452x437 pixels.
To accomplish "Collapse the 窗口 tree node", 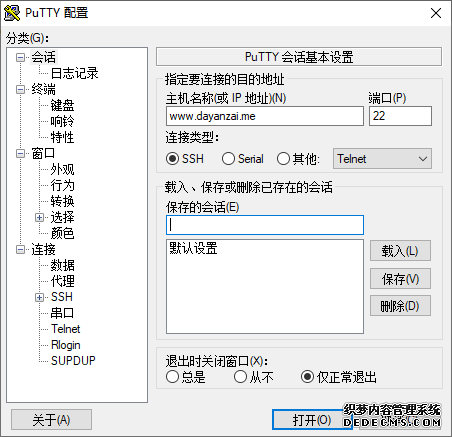I will [21, 154].
